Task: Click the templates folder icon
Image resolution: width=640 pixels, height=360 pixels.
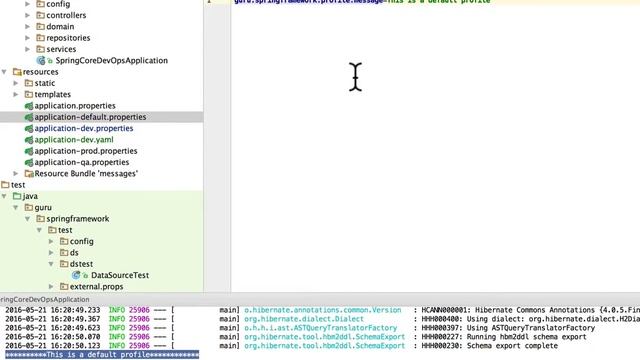Action: tap(29, 94)
